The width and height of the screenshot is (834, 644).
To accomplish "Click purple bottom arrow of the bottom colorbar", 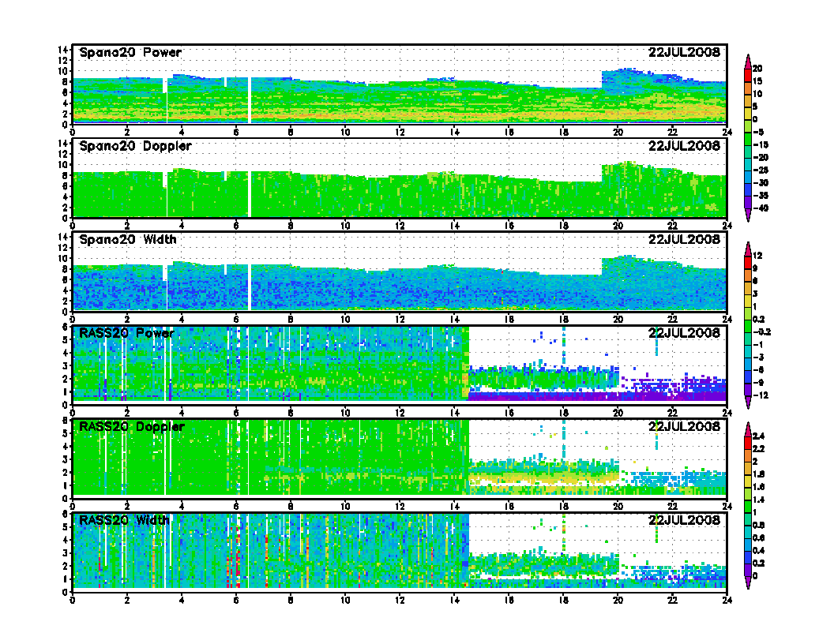I will coord(748,583).
